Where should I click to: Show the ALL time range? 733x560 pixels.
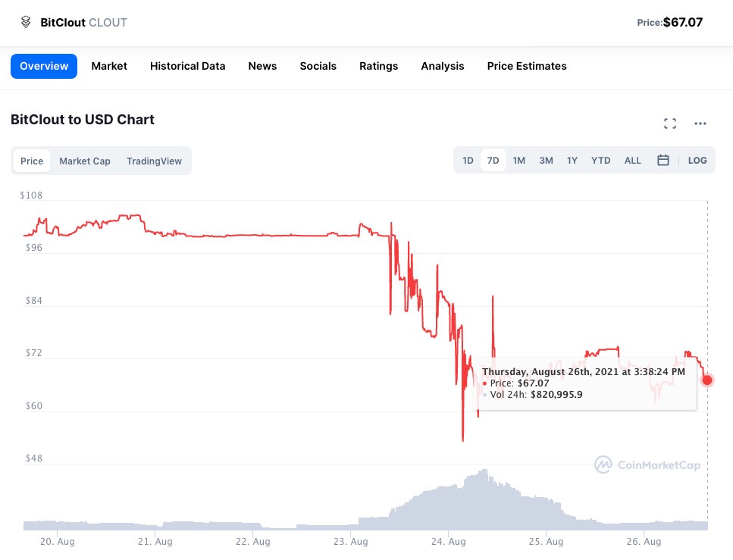[632, 161]
